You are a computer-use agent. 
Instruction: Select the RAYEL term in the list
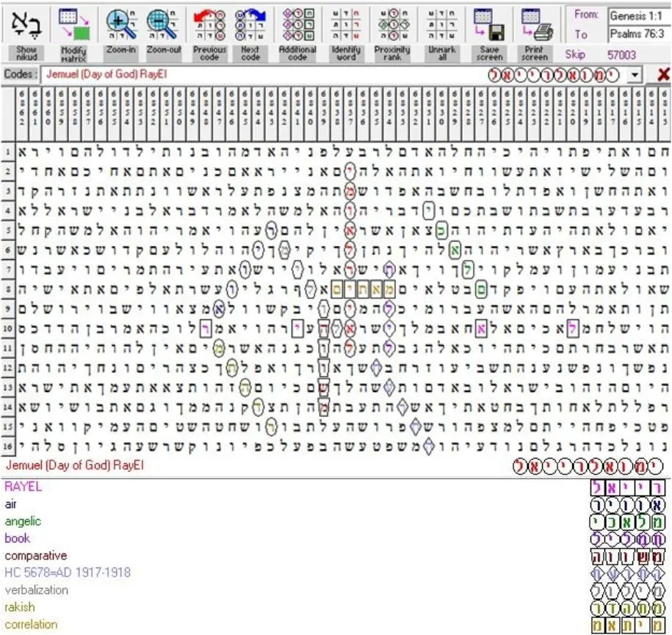tap(24, 487)
